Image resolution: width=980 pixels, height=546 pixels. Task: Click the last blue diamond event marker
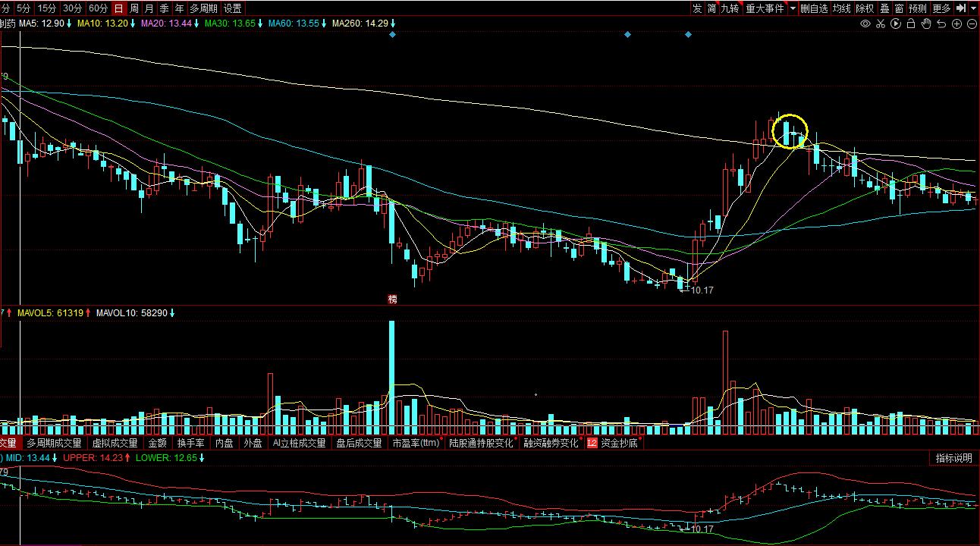(x=688, y=35)
